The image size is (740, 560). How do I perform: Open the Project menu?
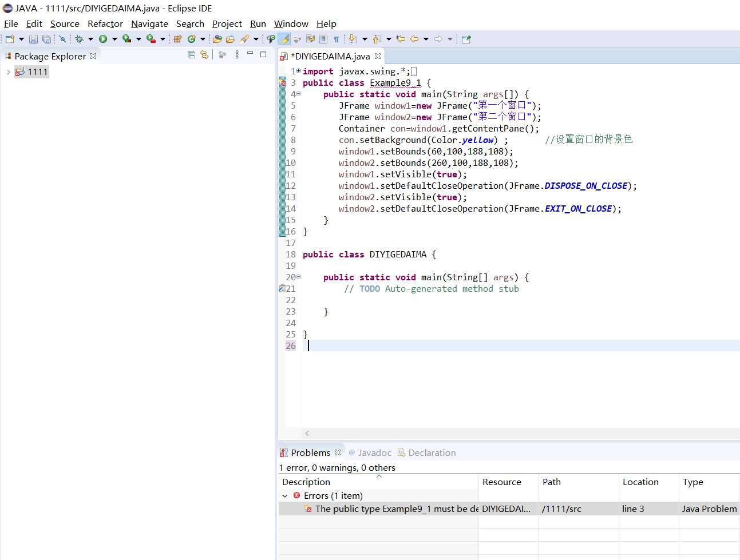coord(227,23)
